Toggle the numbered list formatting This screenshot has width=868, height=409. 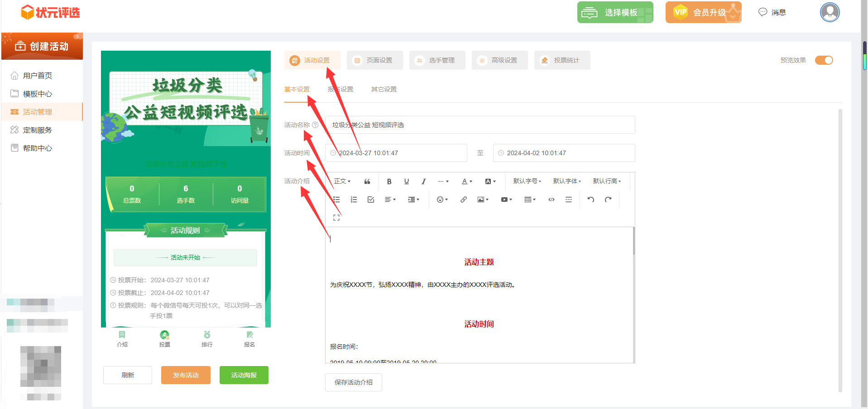(354, 200)
